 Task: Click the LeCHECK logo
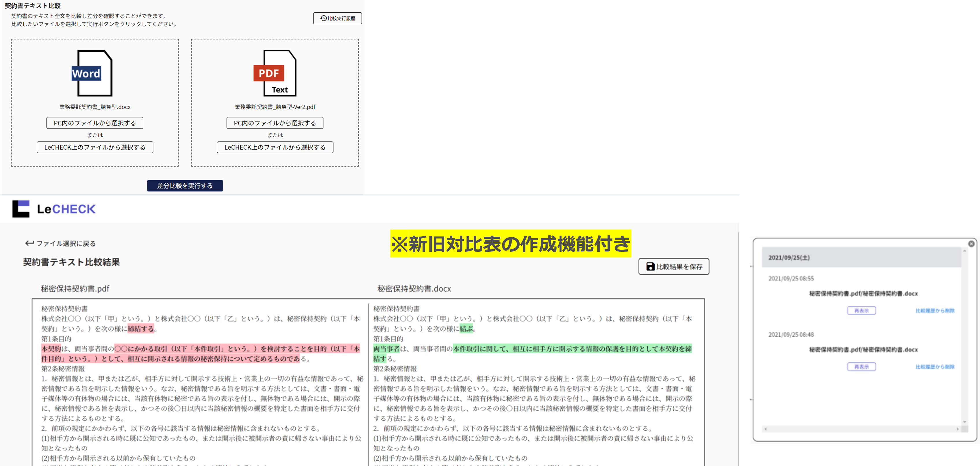54,209
